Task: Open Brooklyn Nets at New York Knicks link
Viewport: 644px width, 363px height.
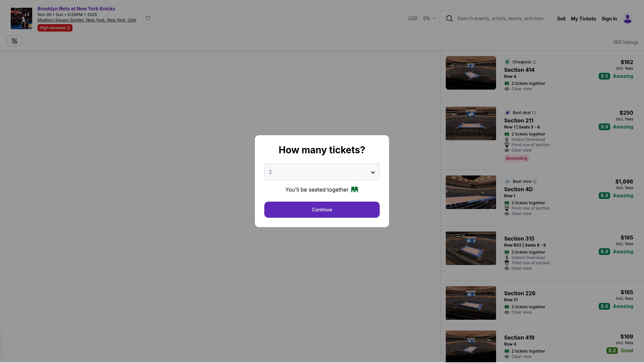Action: point(76,9)
